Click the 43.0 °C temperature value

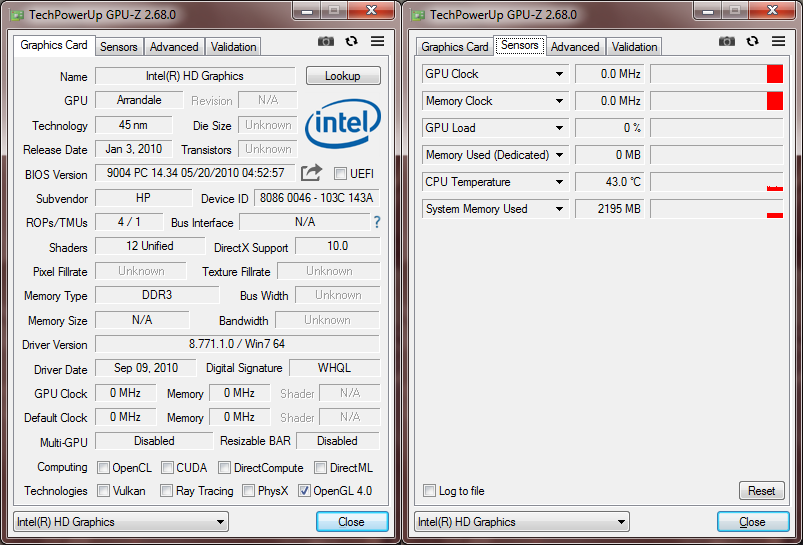[x=609, y=182]
